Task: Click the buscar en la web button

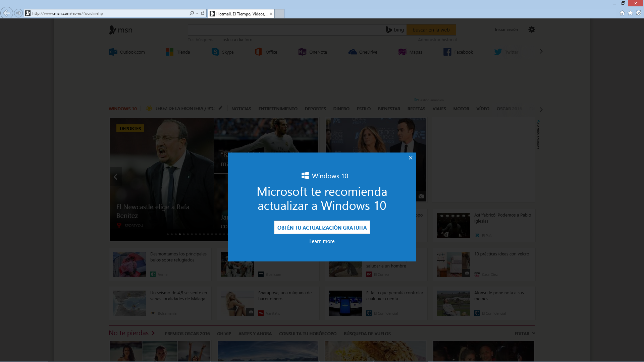Action: pos(431,30)
